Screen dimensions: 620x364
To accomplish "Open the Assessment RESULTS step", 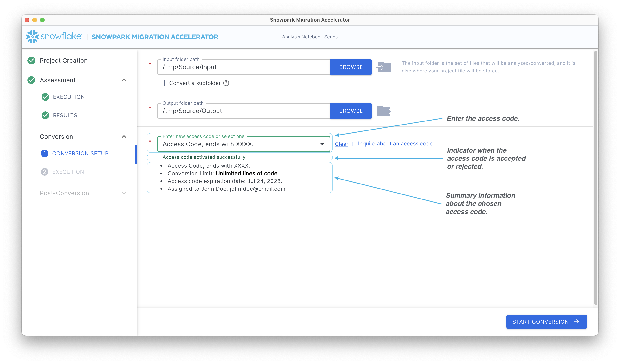I will point(65,115).
